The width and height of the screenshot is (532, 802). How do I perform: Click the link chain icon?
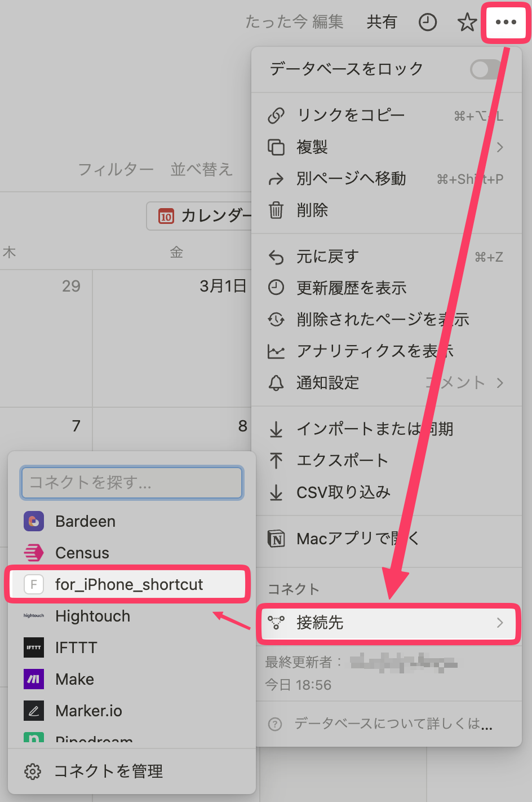point(276,116)
